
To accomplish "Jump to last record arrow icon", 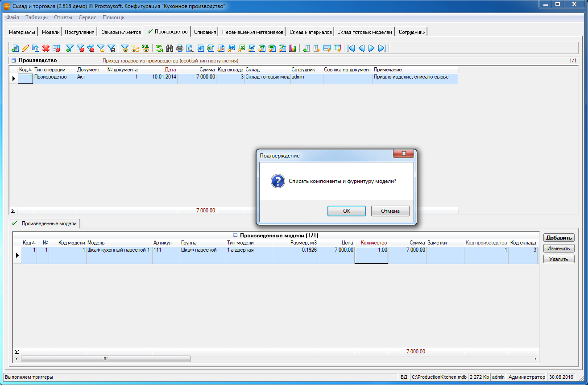I will 382,48.
